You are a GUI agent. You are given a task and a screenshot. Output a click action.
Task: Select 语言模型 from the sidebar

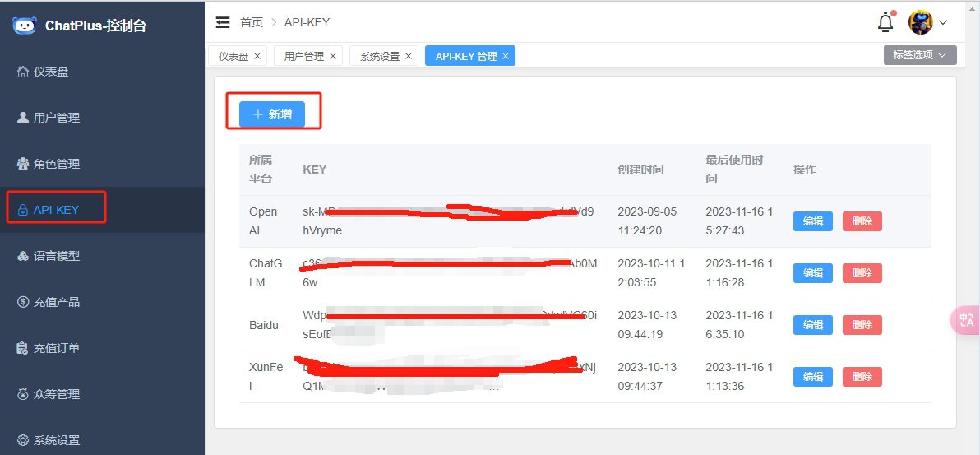pyautogui.click(x=56, y=256)
